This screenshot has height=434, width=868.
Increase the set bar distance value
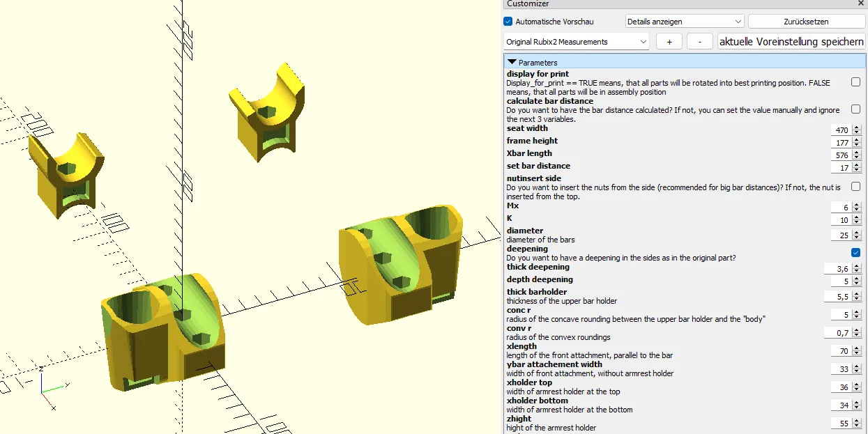pos(857,166)
